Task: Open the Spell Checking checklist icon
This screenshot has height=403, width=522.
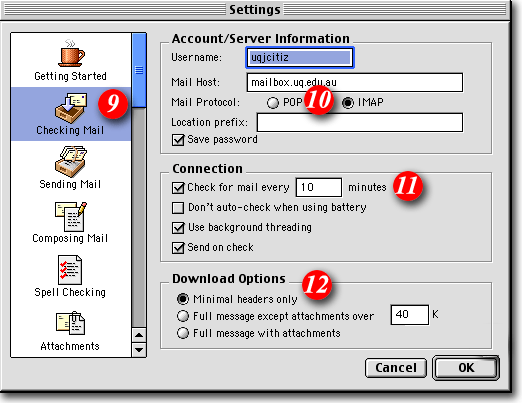Action: [70, 270]
